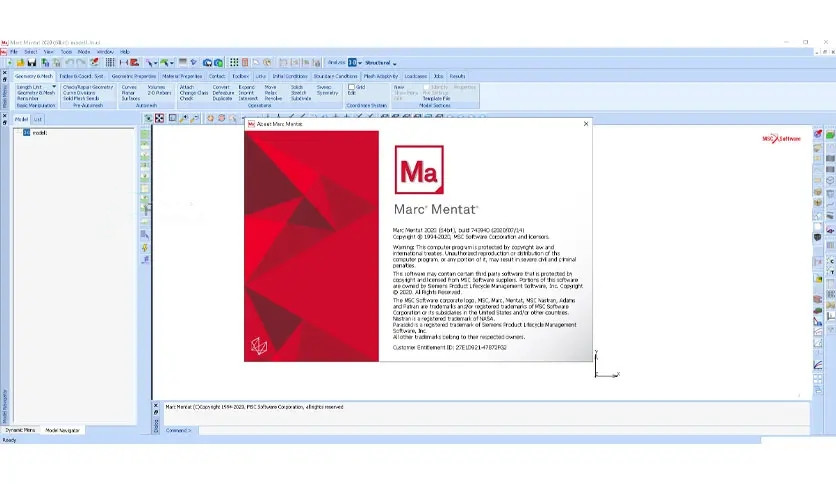Open the File menu

click(14, 52)
